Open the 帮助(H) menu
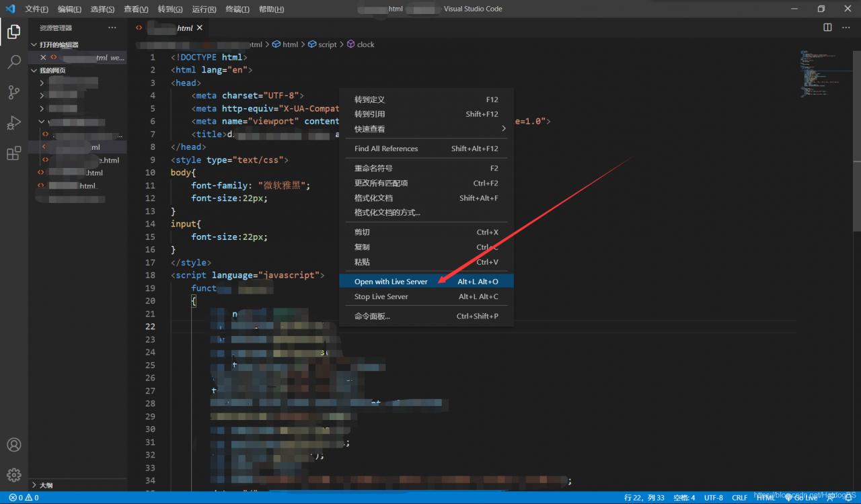Screen dimensions: 861x504 click(271, 9)
